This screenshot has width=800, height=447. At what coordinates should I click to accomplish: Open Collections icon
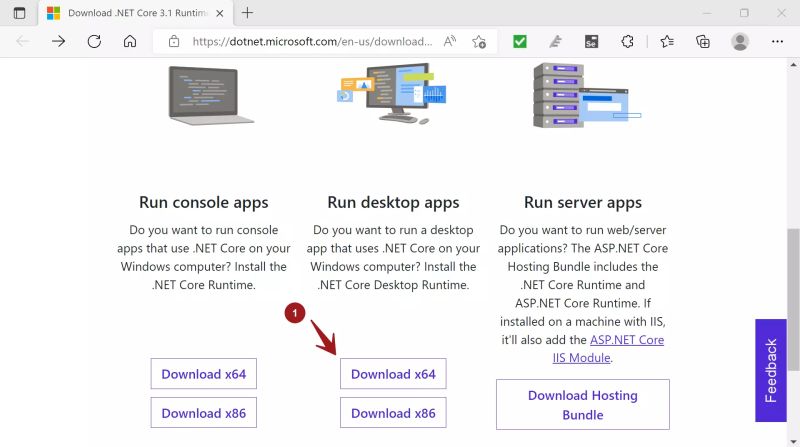[703, 41]
